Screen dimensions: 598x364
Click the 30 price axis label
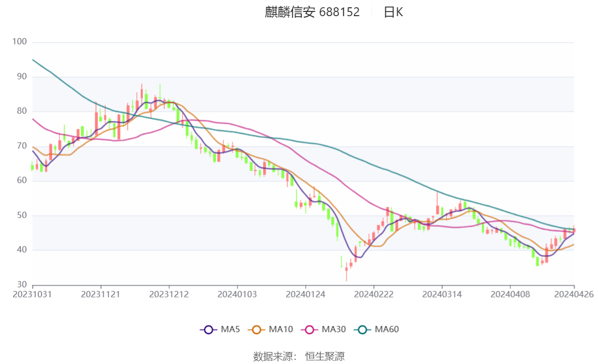coord(22,285)
